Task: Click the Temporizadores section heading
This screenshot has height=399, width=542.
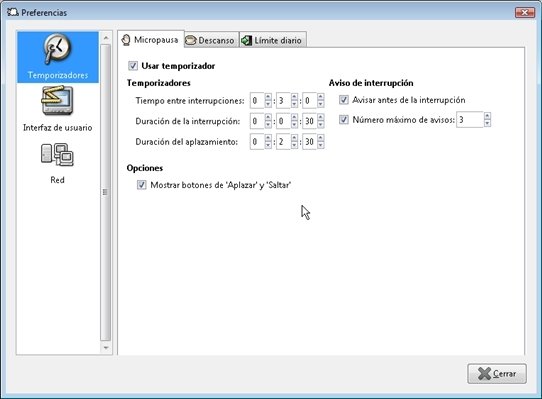Action: (x=159, y=83)
